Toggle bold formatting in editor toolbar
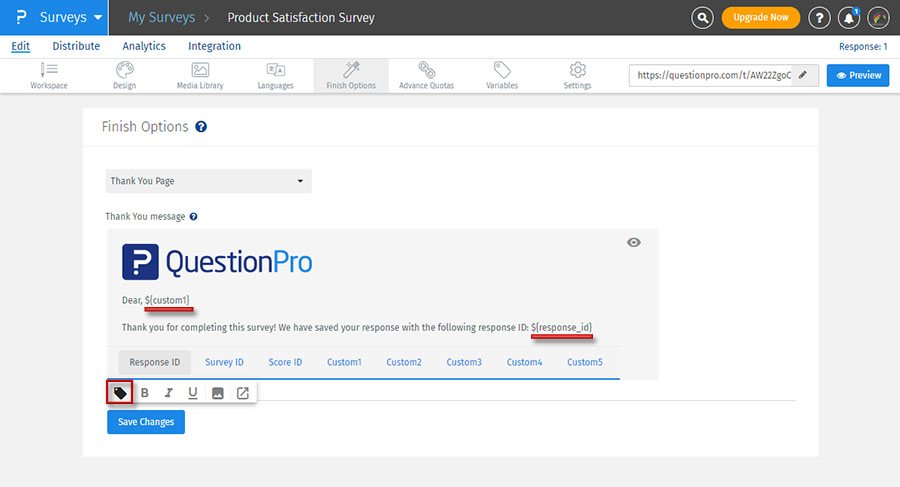The height and width of the screenshot is (487, 900). [x=145, y=393]
